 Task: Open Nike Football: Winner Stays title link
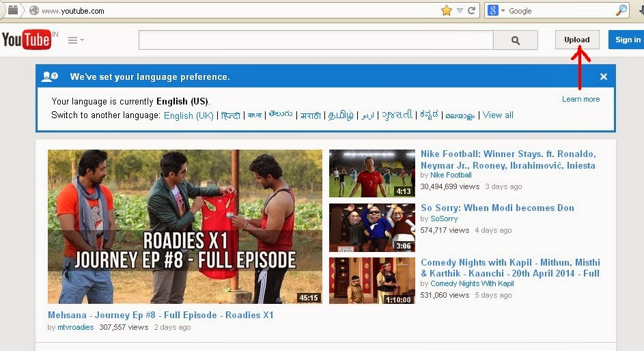[x=508, y=160]
